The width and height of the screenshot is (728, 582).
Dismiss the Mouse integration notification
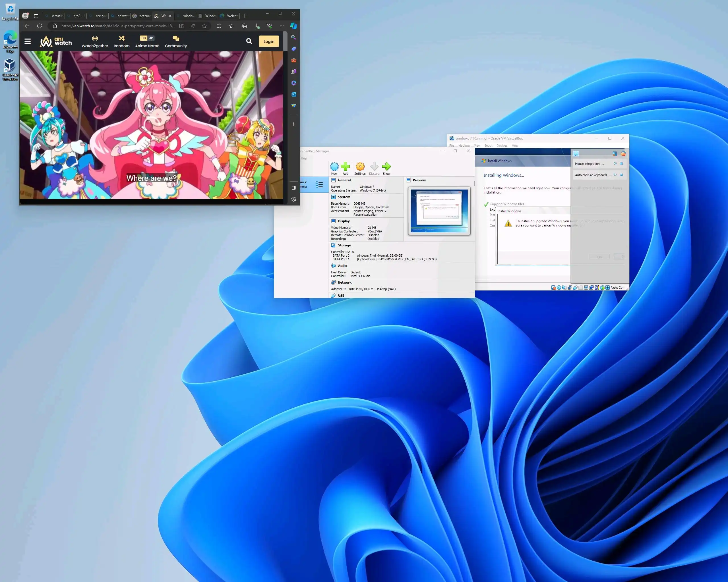[x=621, y=164]
